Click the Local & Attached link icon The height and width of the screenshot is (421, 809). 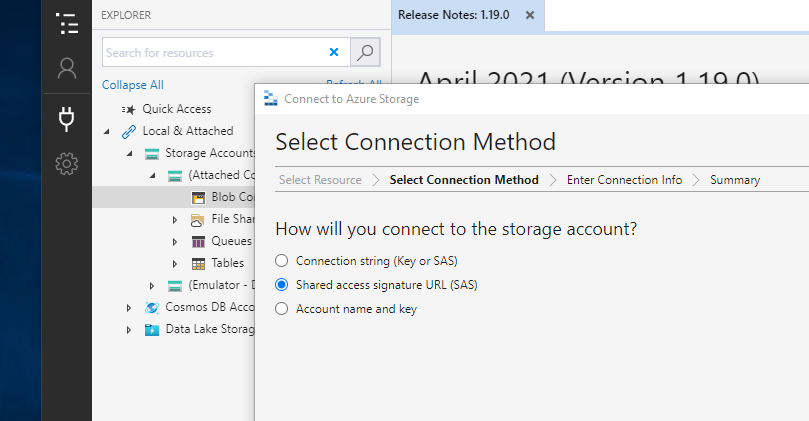click(x=128, y=132)
